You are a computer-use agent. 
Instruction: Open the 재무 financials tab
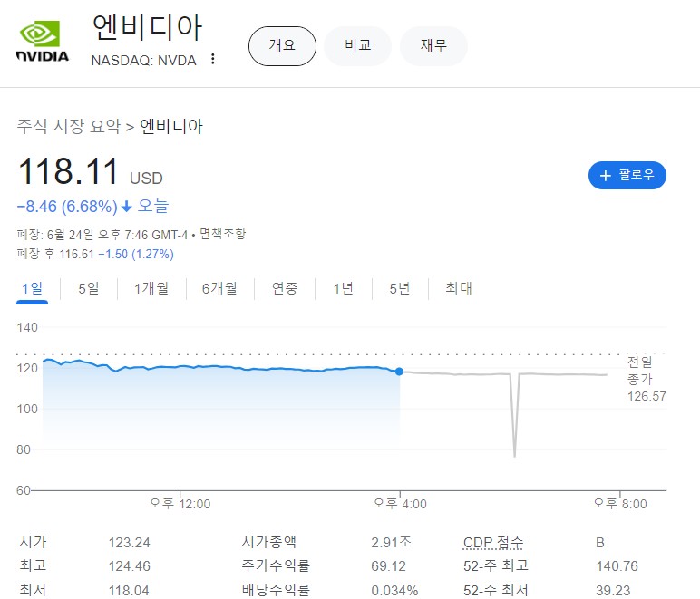point(433,46)
